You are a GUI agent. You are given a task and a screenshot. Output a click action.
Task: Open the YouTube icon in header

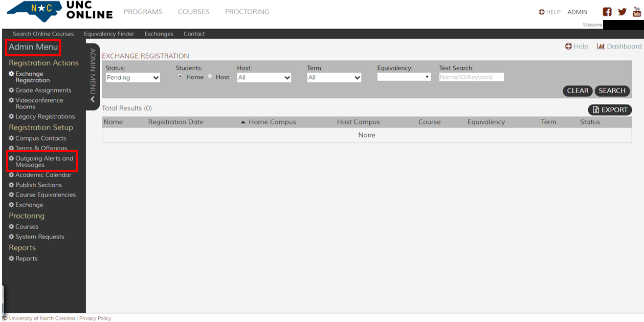(x=637, y=12)
